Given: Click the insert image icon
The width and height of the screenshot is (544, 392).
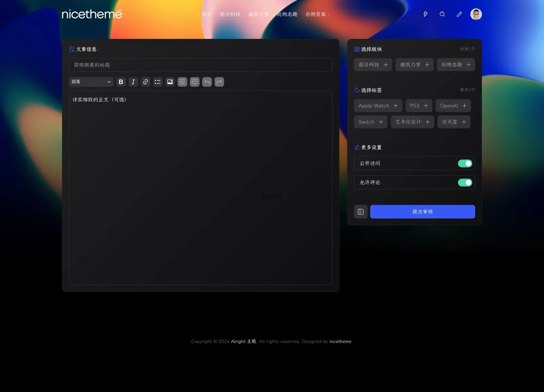Looking at the screenshot, I should point(170,82).
